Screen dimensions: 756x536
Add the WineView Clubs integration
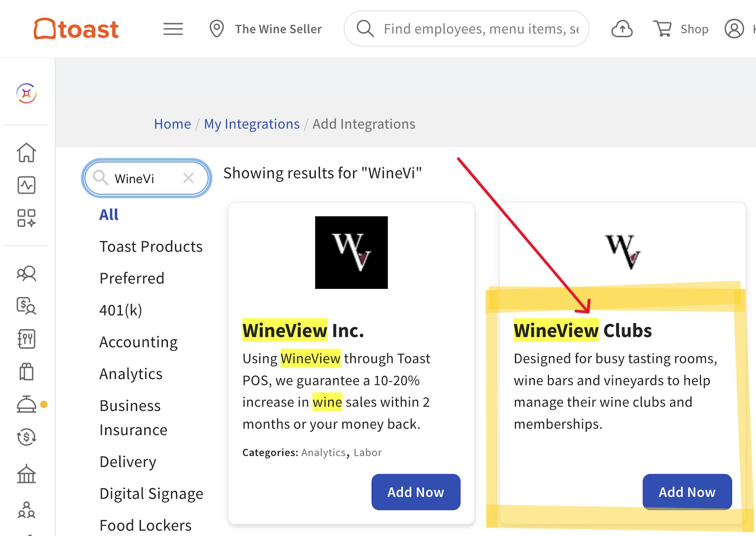tap(687, 492)
